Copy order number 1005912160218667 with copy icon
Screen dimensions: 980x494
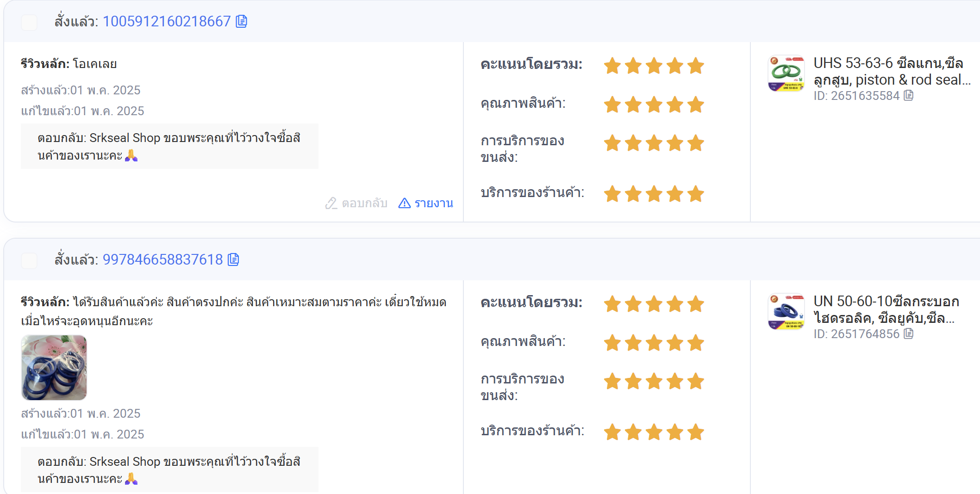241,21
